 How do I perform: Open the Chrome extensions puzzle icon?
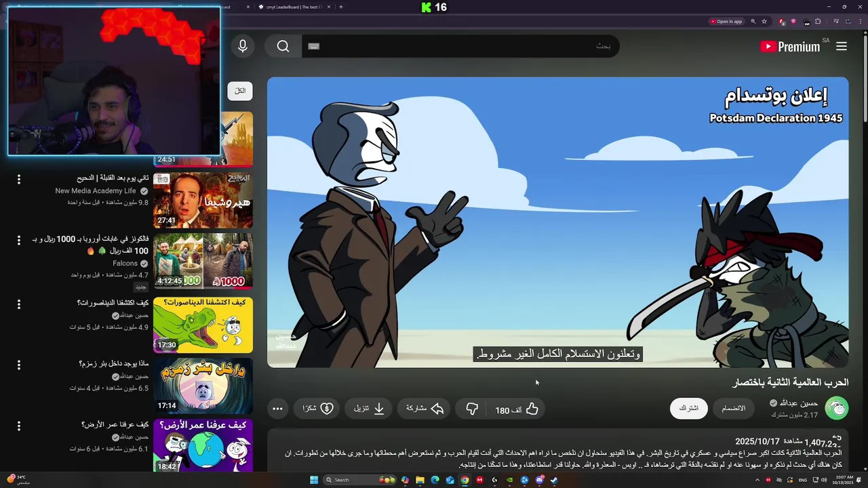[818, 22]
